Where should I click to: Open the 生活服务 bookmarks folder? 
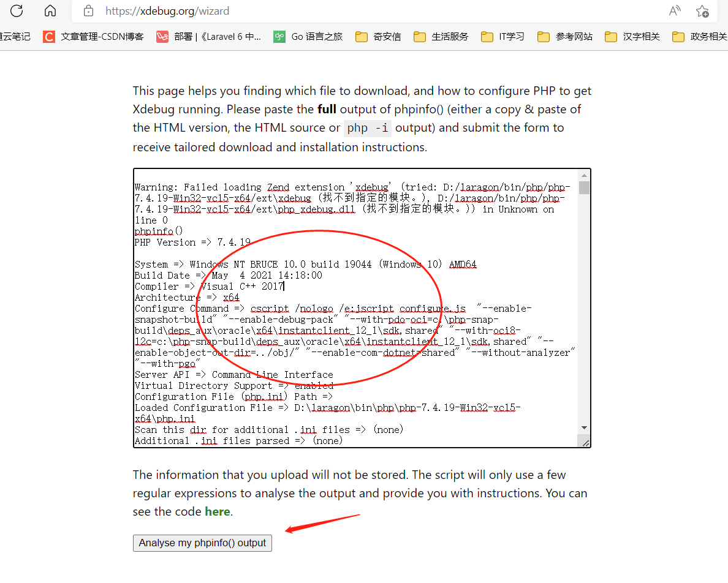tap(441, 37)
